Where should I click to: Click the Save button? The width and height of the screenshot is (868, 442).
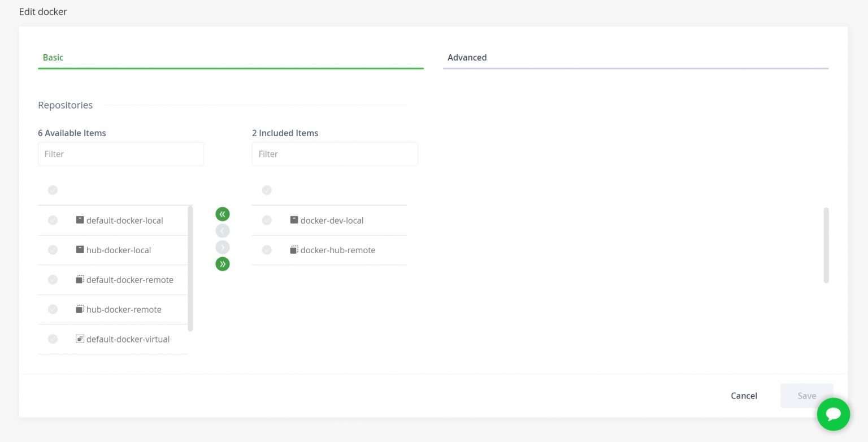pos(806,396)
